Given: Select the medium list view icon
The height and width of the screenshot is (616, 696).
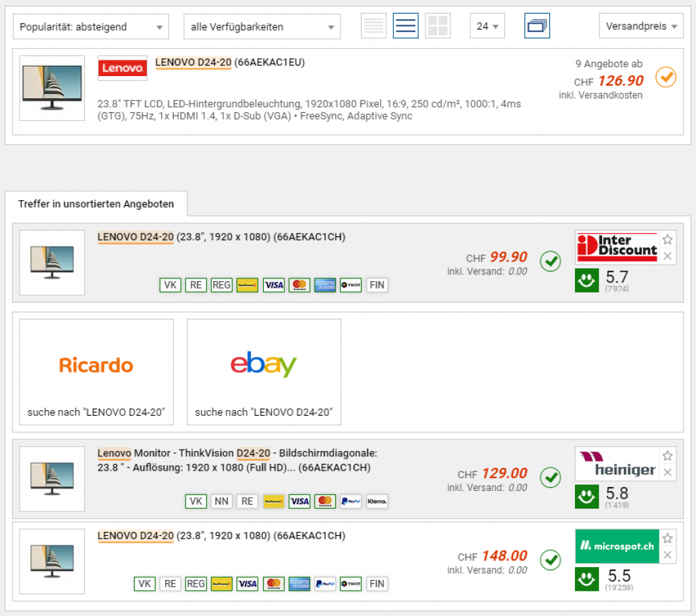Looking at the screenshot, I should tap(405, 26).
